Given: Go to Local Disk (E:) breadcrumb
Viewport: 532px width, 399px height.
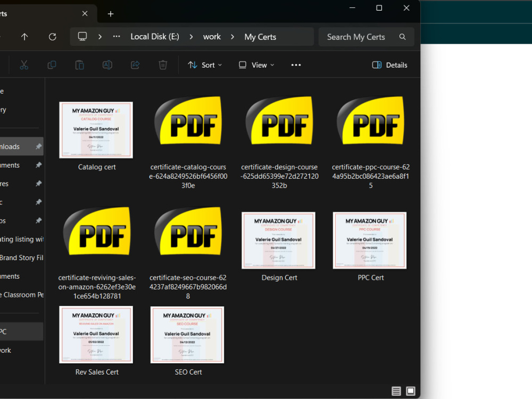Looking at the screenshot, I should click(155, 37).
